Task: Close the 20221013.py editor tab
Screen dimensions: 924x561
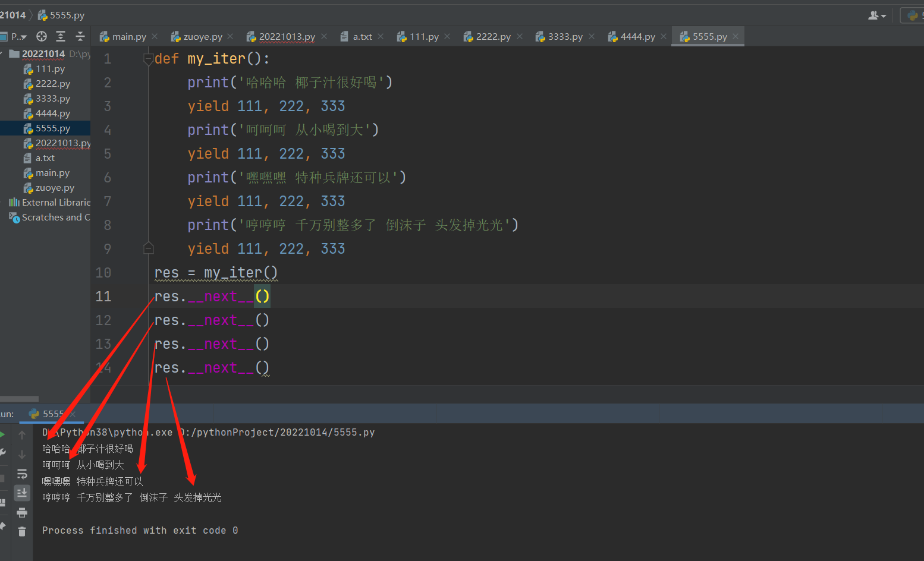Action: coord(324,36)
